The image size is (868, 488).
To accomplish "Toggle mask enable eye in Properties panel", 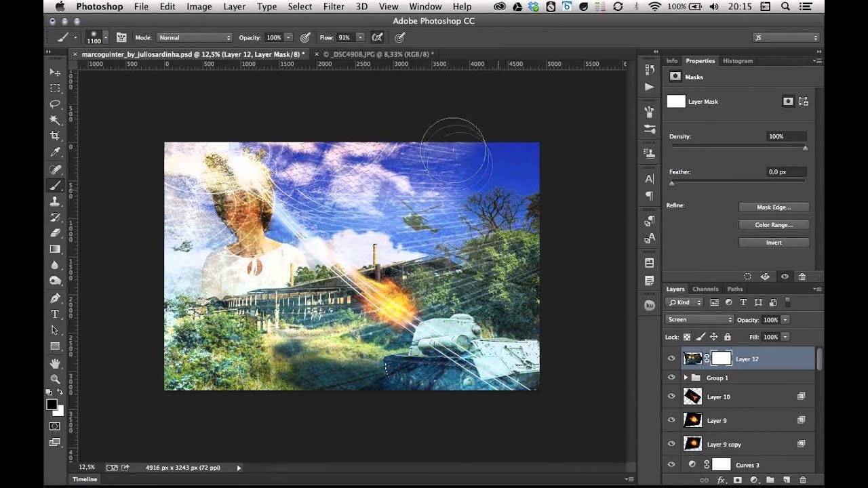I will [785, 277].
